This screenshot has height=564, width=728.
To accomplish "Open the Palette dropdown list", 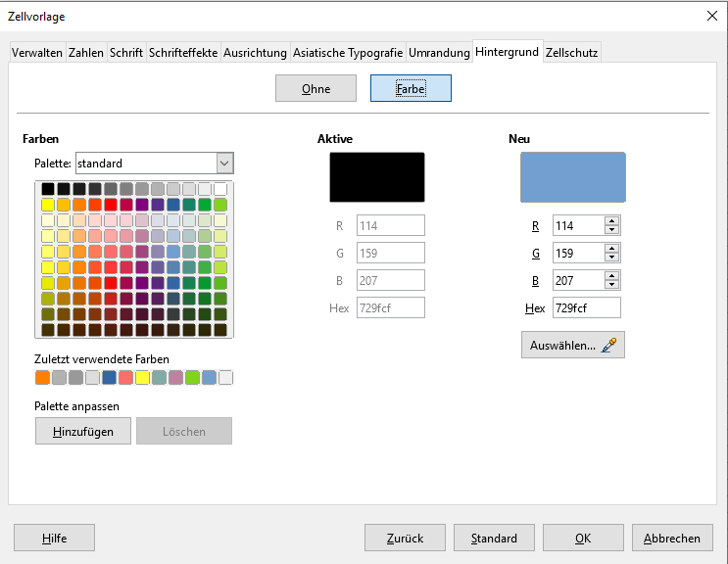I will point(224,164).
